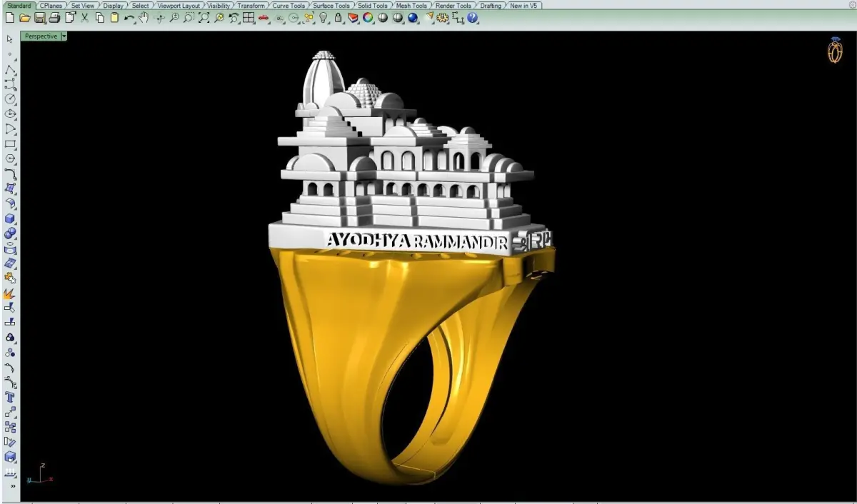Open the Solid Tools tab
Screen dimensions: 857x504
click(373, 5)
